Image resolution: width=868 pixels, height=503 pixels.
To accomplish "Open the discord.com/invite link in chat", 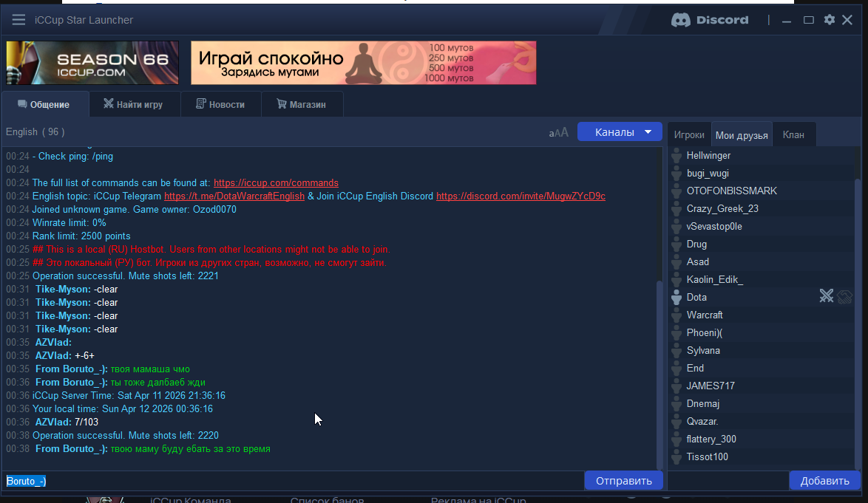I will click(521, 196).
